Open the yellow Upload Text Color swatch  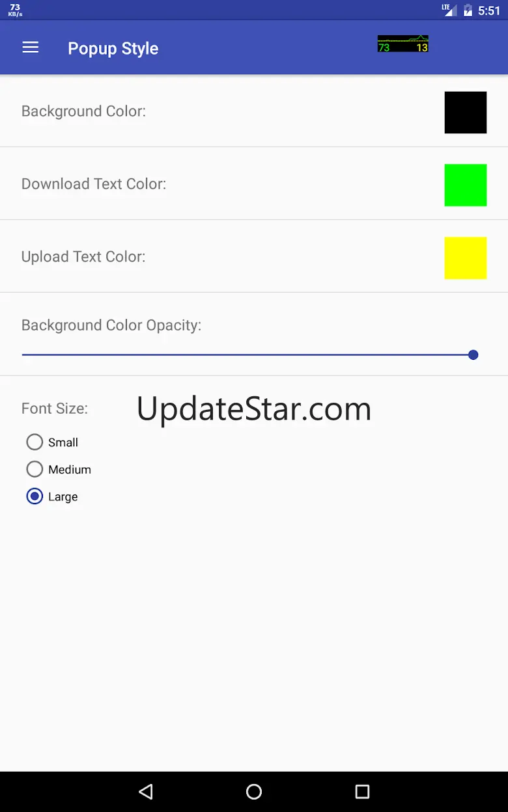click(466, 258)
